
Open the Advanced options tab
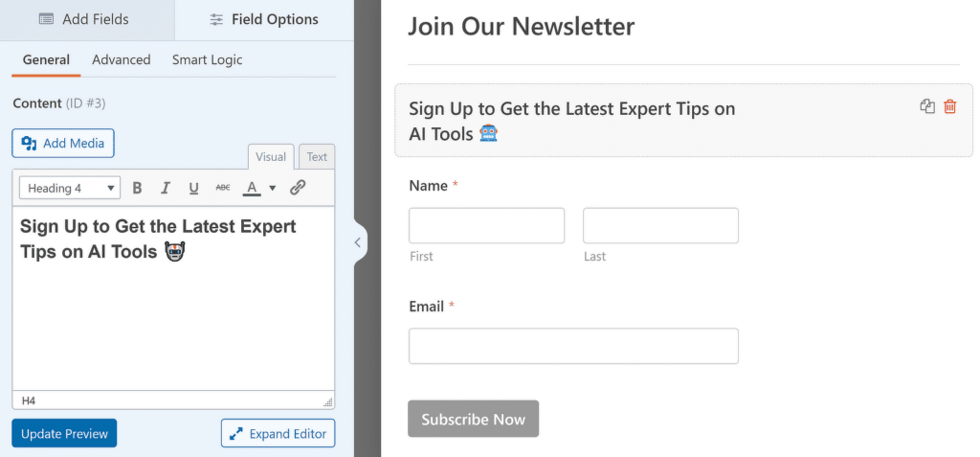click(x=122, y=59)
